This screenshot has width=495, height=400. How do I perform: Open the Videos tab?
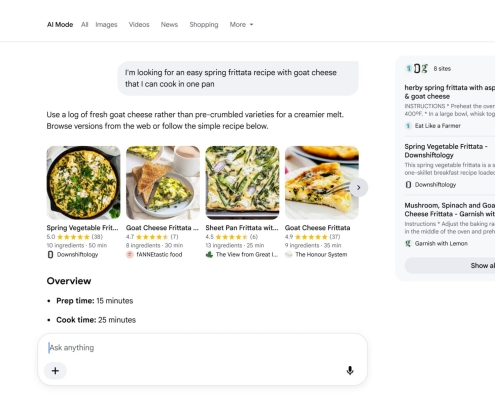pyautogui.click(x=139, y=25)
